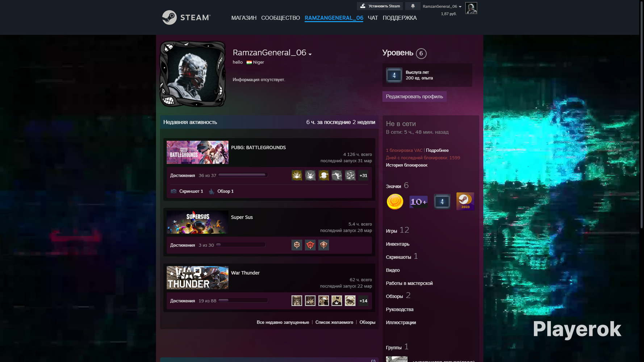Open the Группы 1 link

[x=397, y=347]
